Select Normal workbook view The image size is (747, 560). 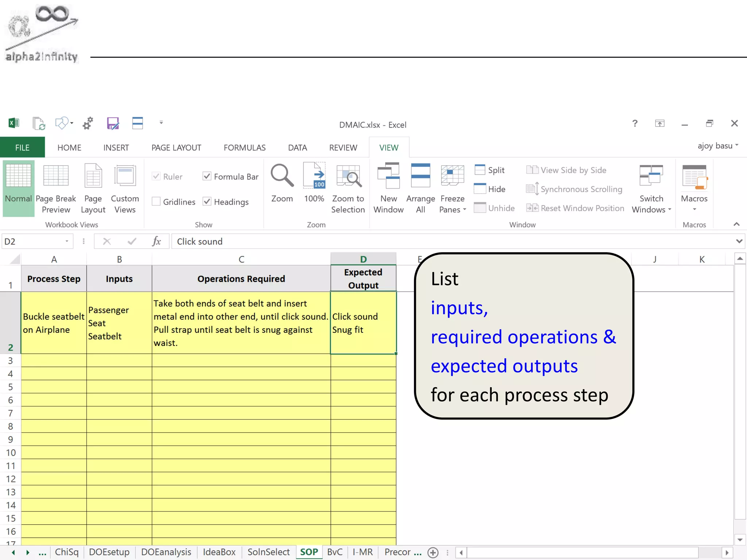[x=18, y=188]
